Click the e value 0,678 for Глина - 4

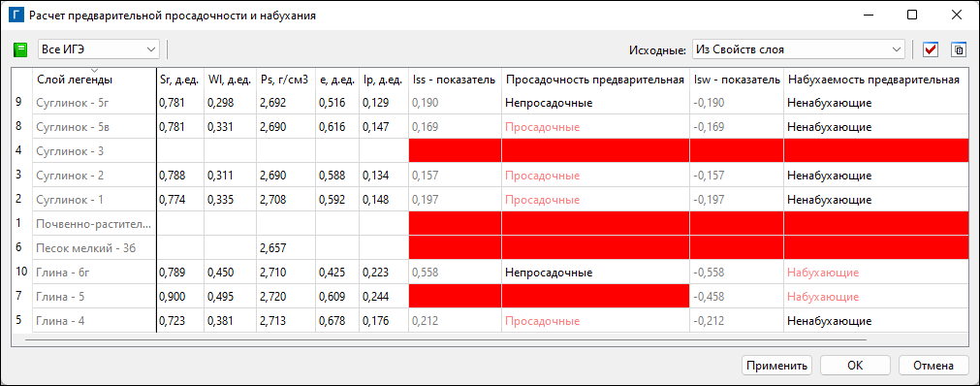[332, 321]
